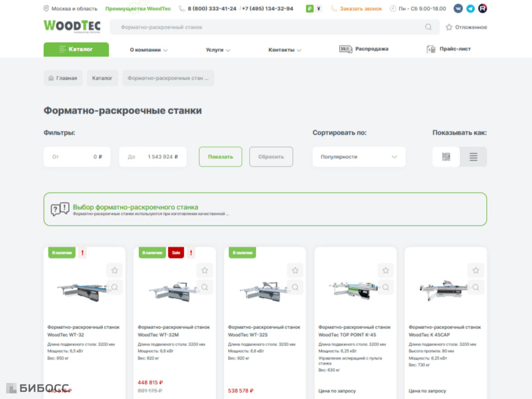The image size is (532, 399).
Task: Open sorting dropdown Популярности
Action: [x=359, y=157]
